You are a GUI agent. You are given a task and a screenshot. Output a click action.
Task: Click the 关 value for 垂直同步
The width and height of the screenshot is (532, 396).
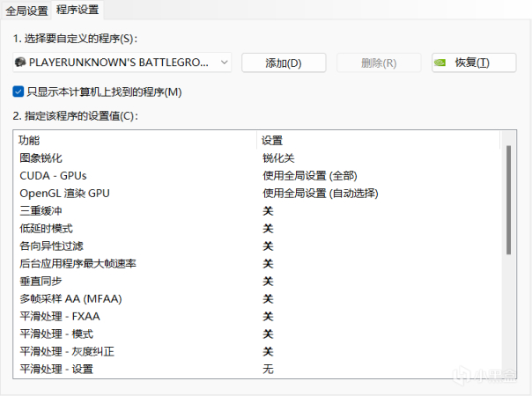[268, 281]
